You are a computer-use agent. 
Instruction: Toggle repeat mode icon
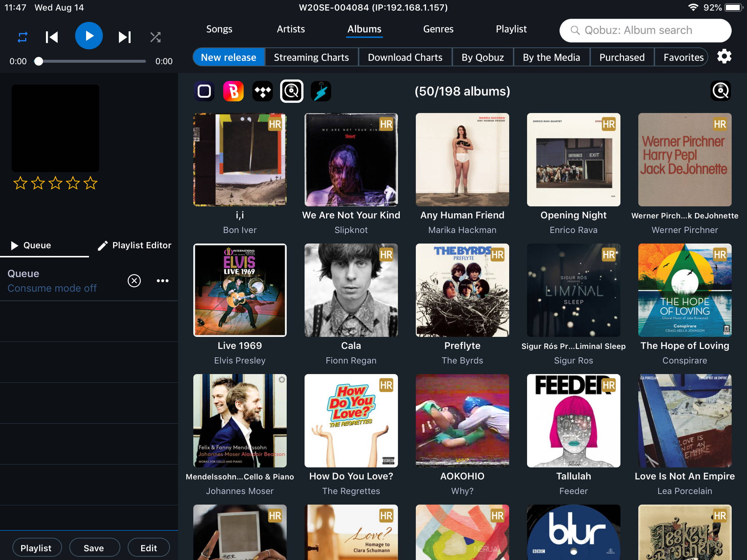click(x=23, y=37)
